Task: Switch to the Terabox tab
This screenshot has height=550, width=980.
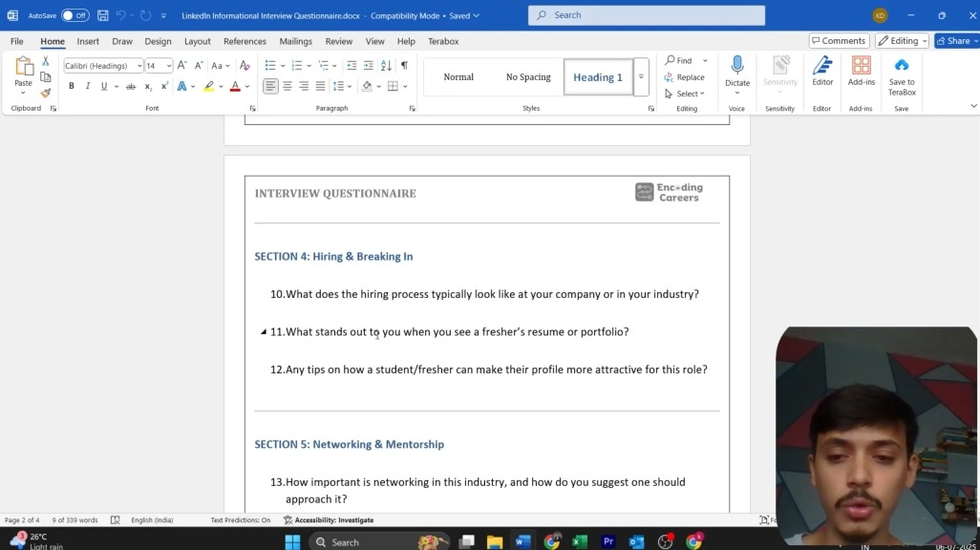Action: click(x=443, y=41)
